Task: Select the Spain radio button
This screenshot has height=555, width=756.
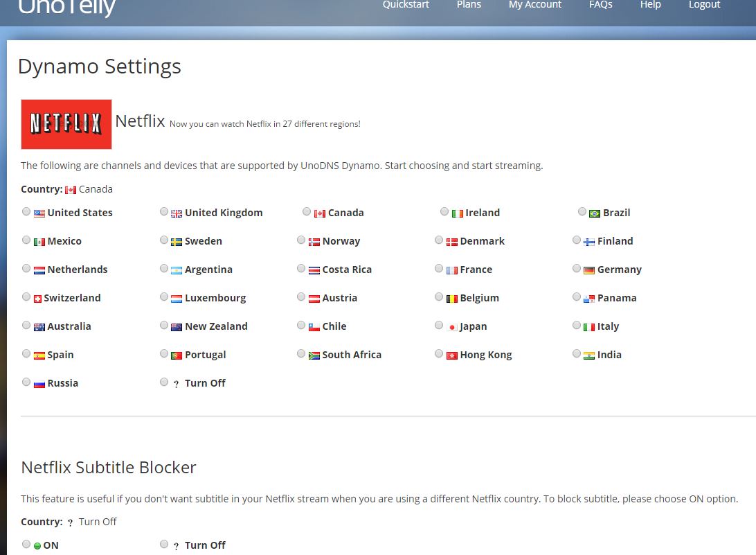Action: (x=26, y=354)
